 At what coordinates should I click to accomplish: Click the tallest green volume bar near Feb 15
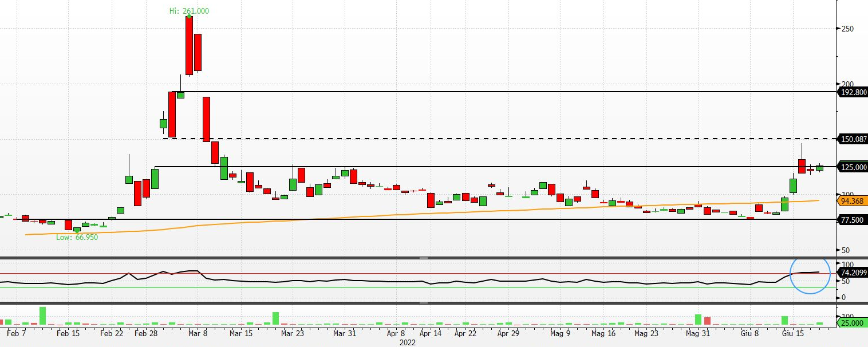42,316
